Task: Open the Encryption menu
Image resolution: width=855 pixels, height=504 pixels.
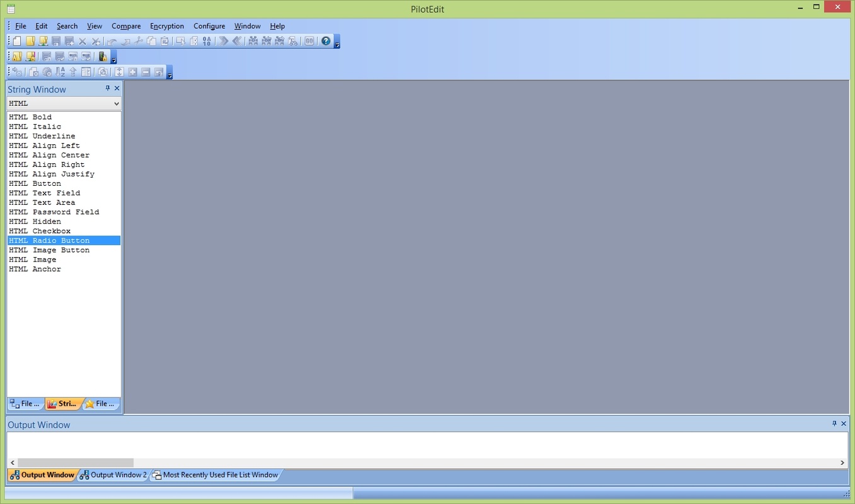Action: click(167, 26)
